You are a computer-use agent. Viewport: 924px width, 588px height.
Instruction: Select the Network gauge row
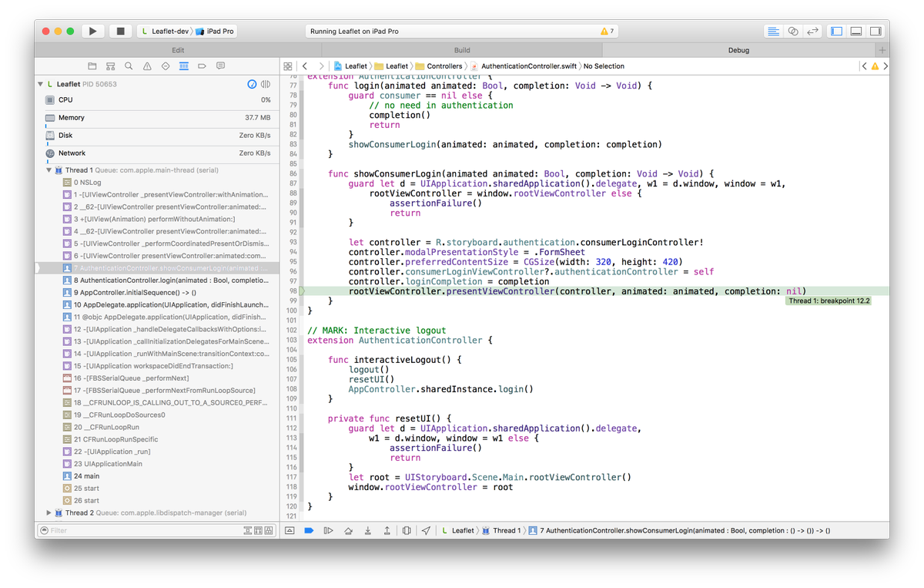pyautogui.click(x=158, y=153)
